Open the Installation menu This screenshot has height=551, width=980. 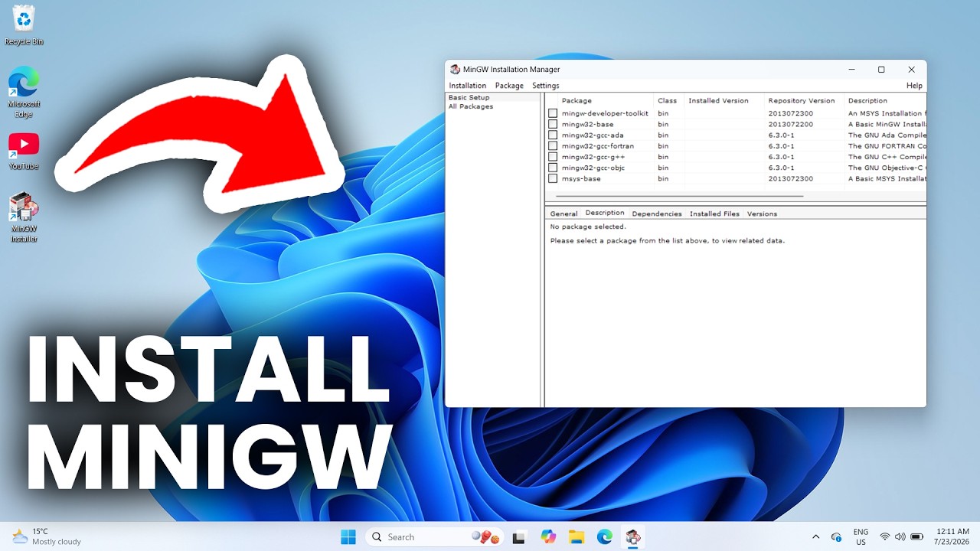point(468,86)
